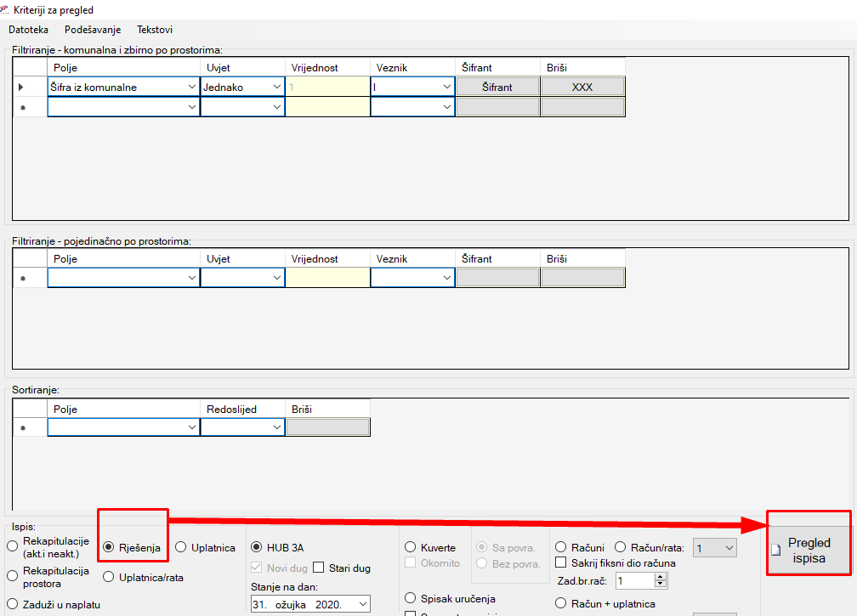Open the Datoteka menu
This screenshot has height=616, width=857.
pos(28,30)
